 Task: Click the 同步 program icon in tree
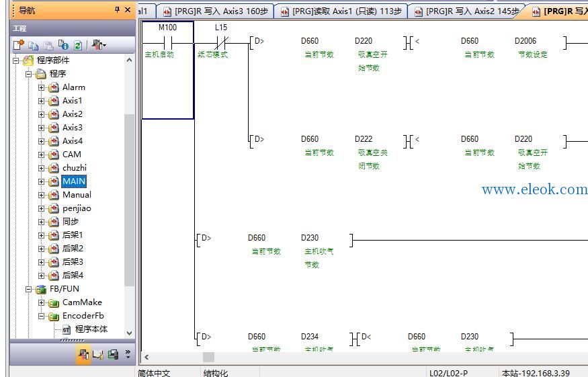coord(54,222)
